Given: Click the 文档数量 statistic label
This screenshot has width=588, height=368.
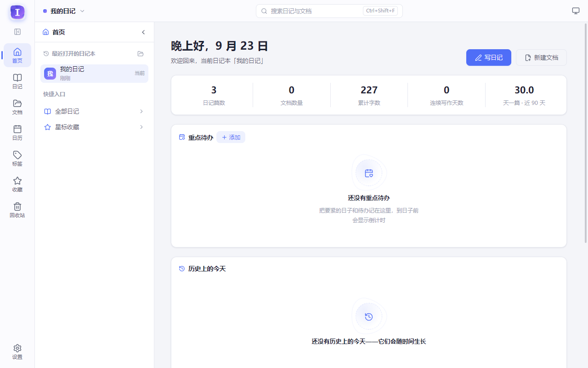Looking at the screenshot, I should [x=292, y=103].
